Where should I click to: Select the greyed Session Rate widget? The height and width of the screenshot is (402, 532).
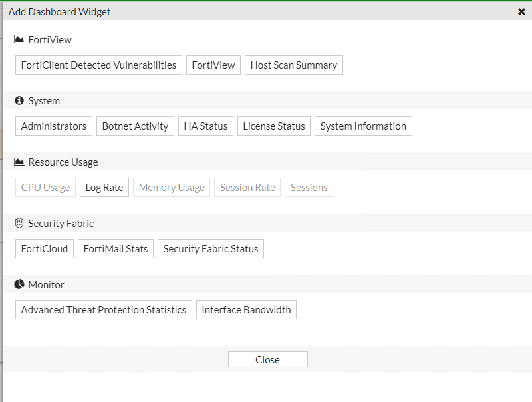(247, 188)
